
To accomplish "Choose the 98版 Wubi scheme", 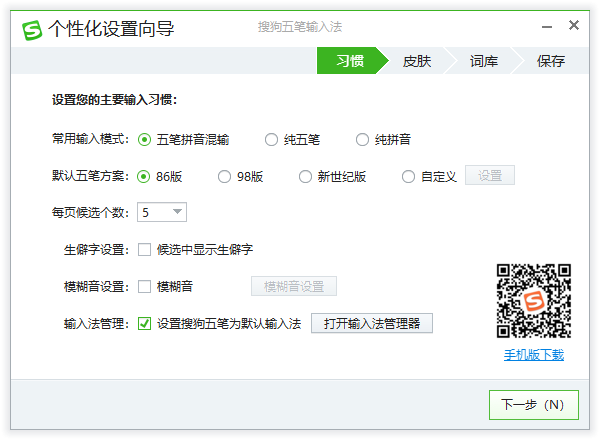I will tap(224, 177).
